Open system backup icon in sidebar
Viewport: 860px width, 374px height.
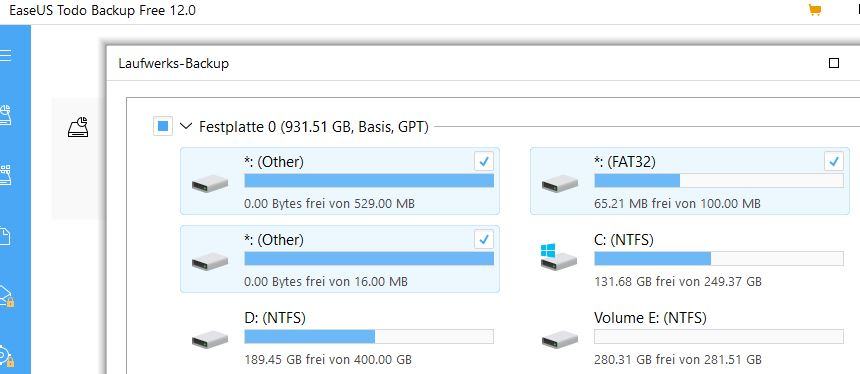(5, 174)
